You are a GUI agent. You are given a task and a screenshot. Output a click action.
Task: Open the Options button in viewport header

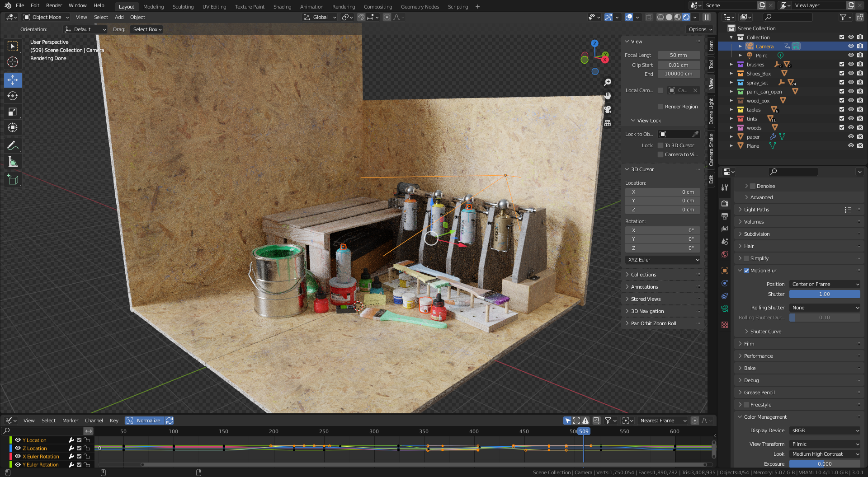(700, 29)
